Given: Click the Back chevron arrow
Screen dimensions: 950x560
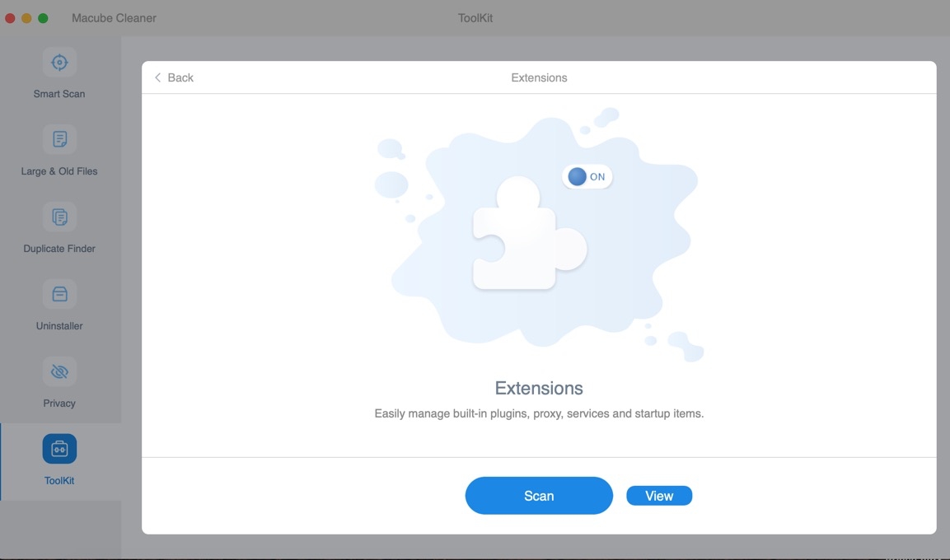Looking at the screenshot, I should click(x=158, y=77).
